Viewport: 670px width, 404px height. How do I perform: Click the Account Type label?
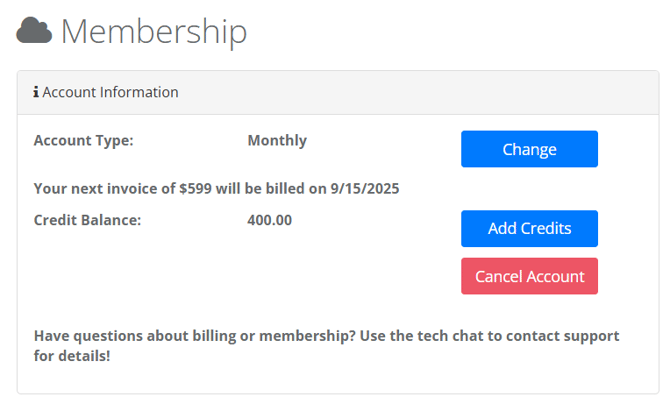tap(84, 140)
